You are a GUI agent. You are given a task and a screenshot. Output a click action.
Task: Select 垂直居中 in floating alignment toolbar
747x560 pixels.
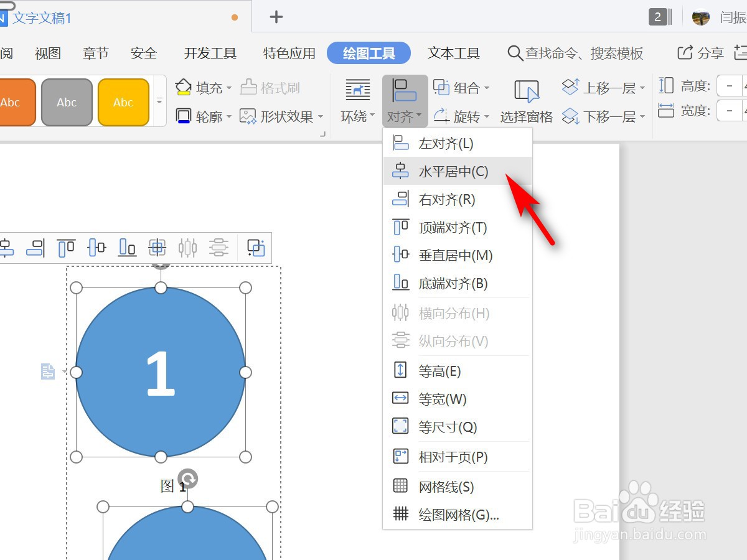tap(96, 248)
